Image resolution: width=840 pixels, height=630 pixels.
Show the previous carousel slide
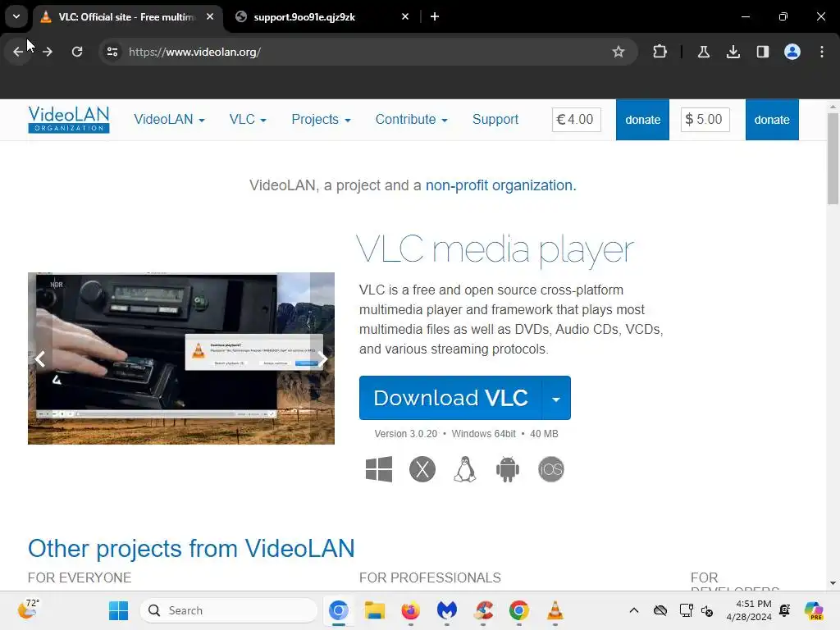click(x=40, y=359)
